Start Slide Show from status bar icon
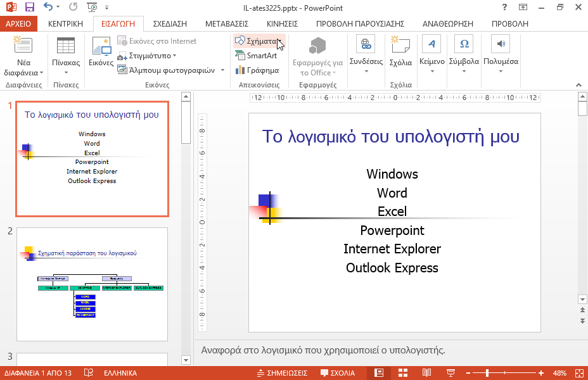588x380 pixels. [451, 373]
